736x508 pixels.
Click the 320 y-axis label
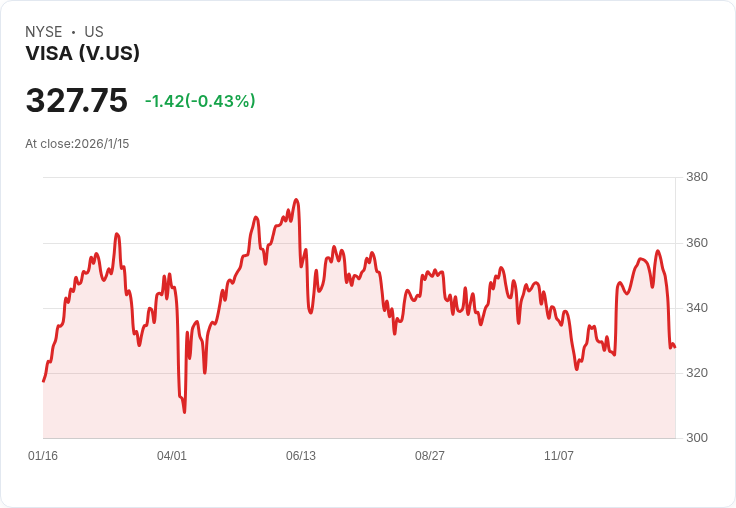click(696, 373)
